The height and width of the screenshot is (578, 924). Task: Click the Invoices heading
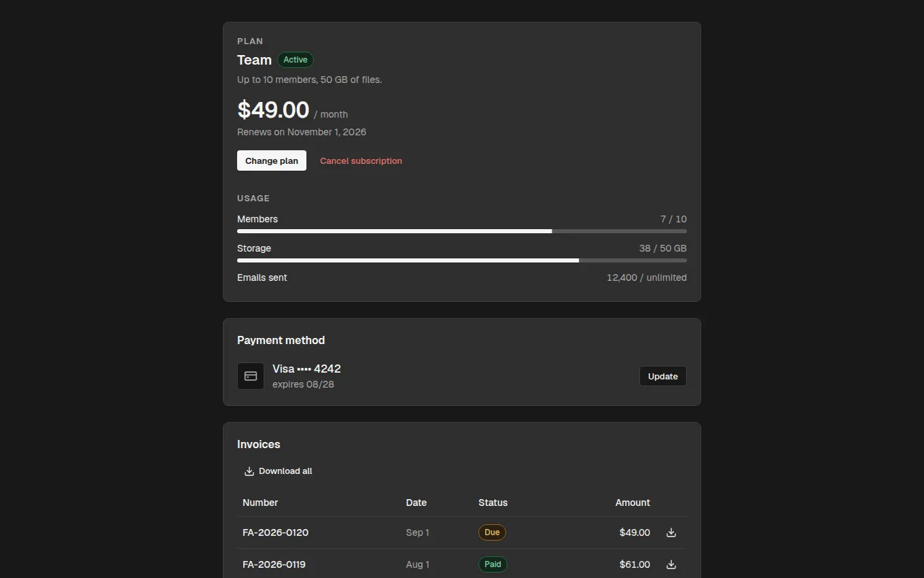[259, 444]
